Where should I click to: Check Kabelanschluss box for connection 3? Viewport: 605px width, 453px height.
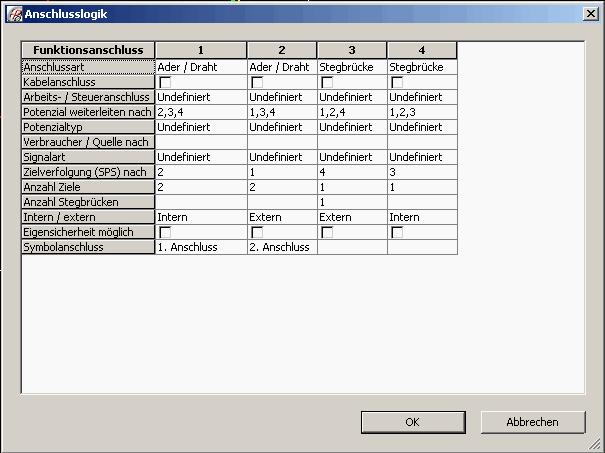pos(327,82)
